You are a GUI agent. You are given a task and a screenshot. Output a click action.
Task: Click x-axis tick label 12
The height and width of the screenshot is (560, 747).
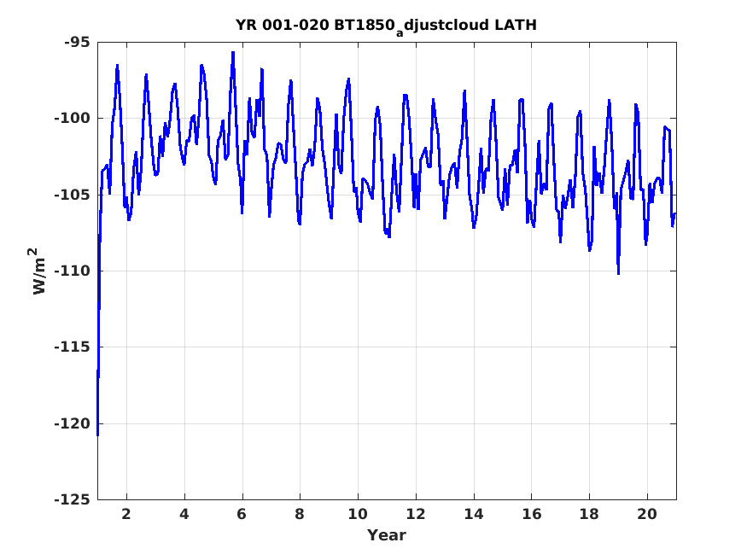pos(416,514)
